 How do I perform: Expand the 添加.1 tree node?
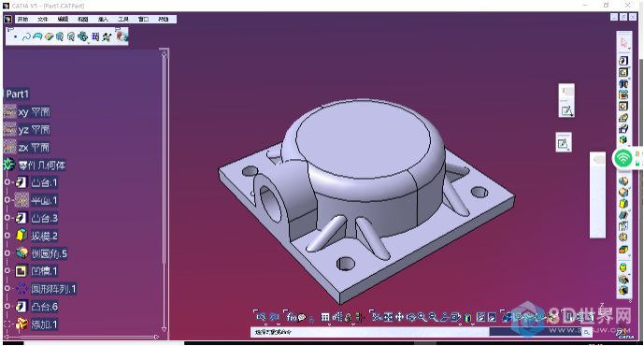pyautogui.click(x=7, y=324)
